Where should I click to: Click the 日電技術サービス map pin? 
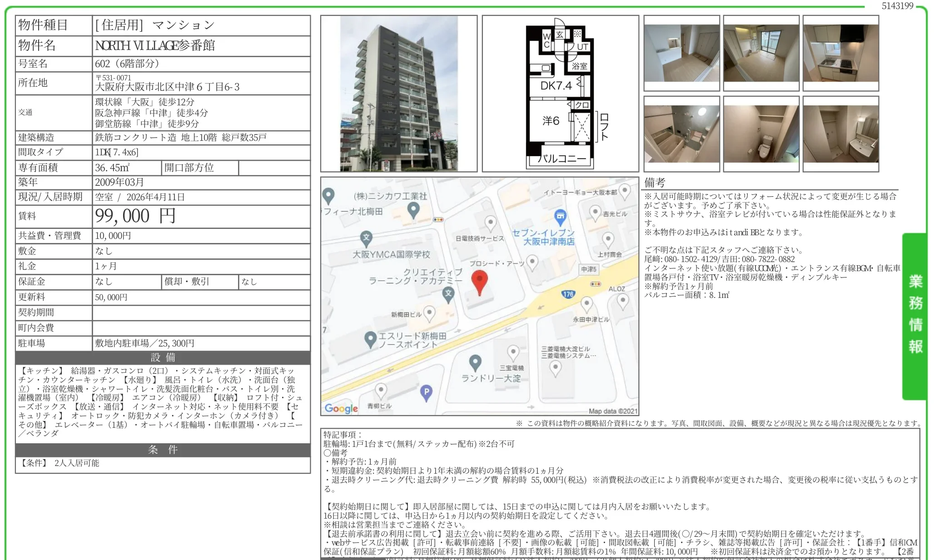pyautogui.click(x=490, y=222)
